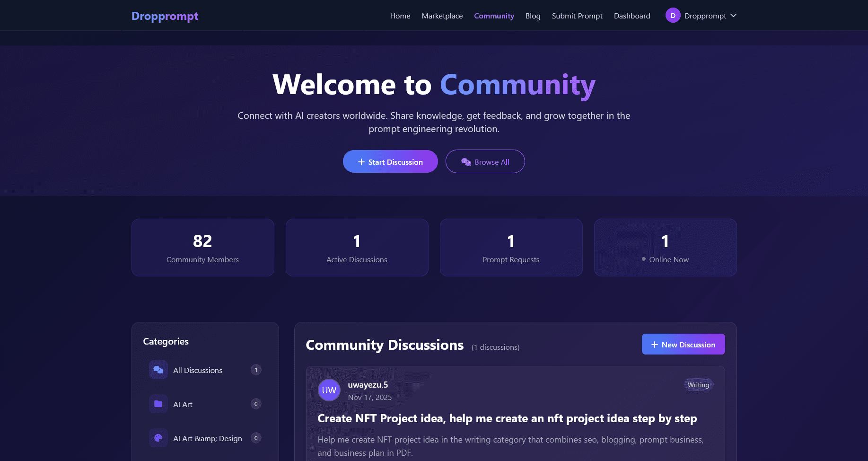
Task: Click the folder icon beside AI Art
Action: point(158,404)
